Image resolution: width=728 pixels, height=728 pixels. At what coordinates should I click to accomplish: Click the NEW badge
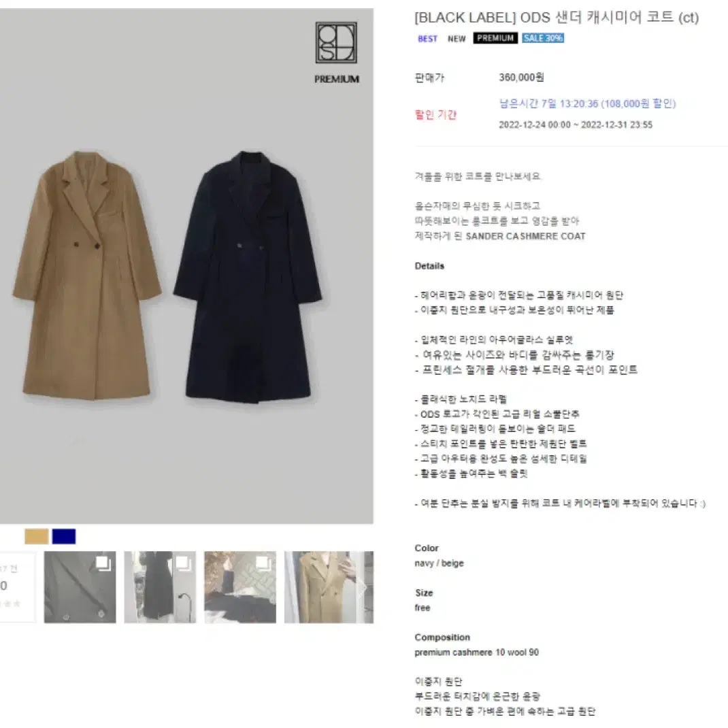pos(457,39)
